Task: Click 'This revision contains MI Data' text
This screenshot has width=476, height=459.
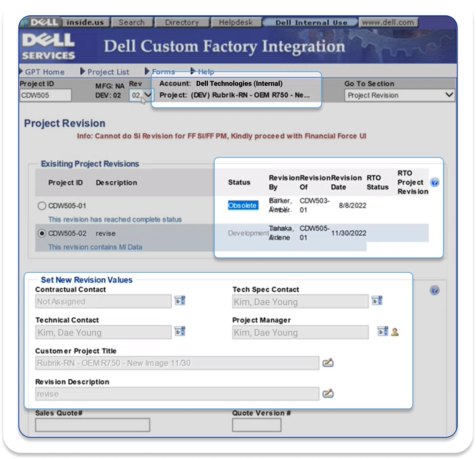Action: 95,247
